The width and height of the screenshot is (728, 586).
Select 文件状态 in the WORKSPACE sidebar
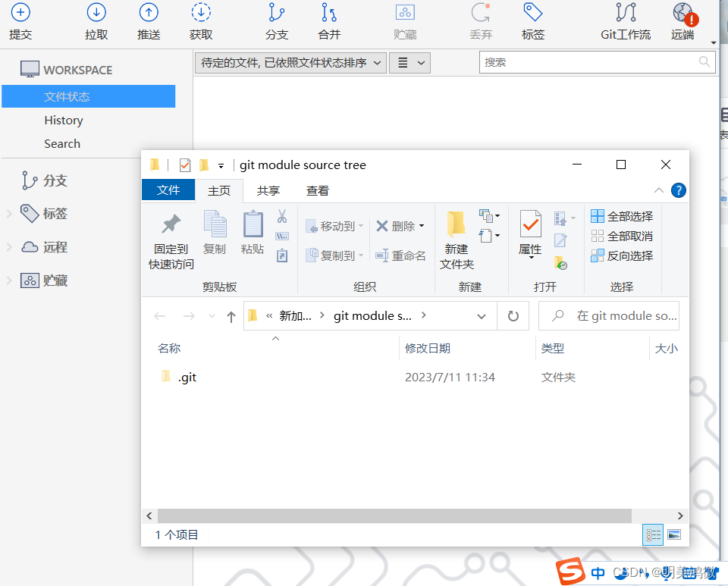point(88,96)
